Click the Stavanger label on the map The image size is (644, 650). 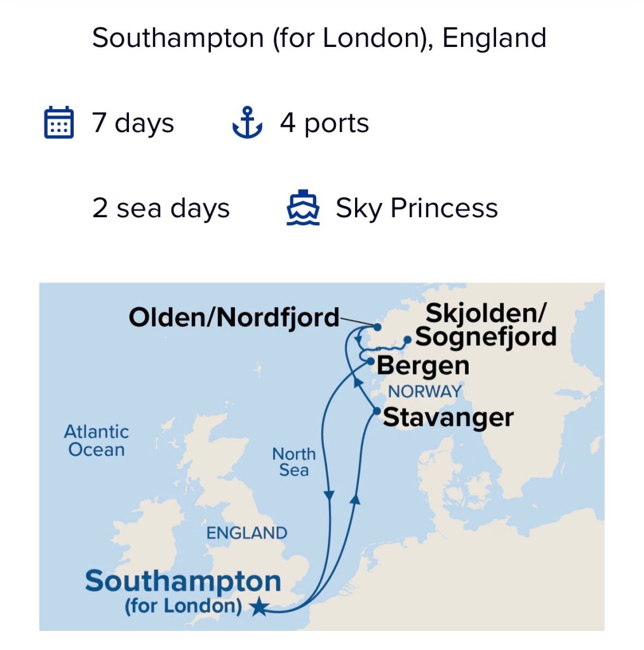pyautogui.click(x=448, y=418)
